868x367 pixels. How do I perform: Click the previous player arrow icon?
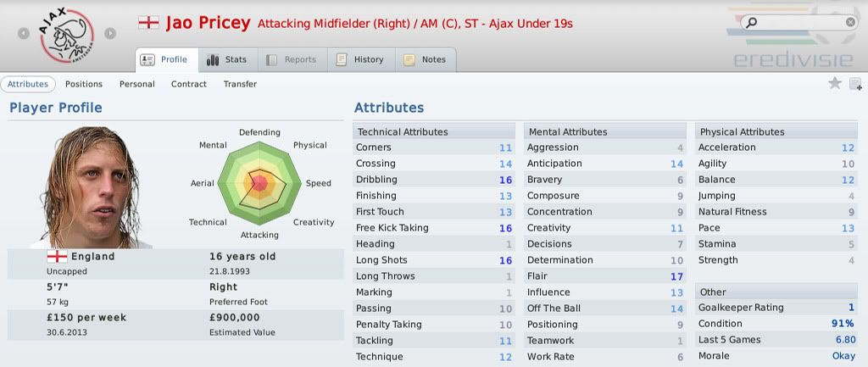click(x=23, y=33)
